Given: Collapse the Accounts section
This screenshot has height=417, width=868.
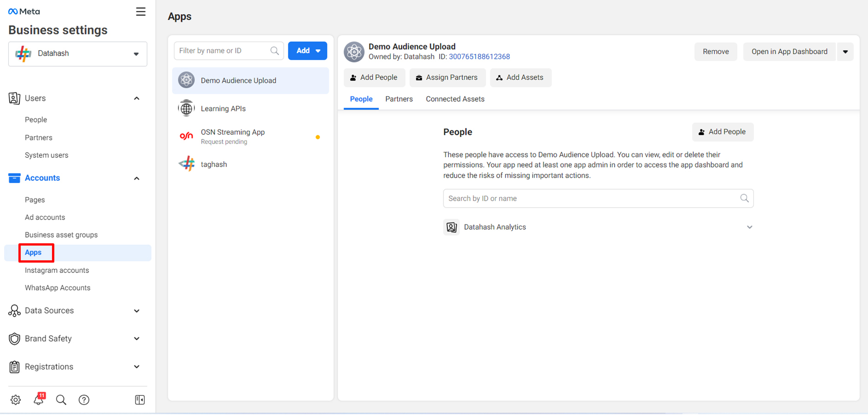Looking at the screenshot, I should tap(137, 179).
